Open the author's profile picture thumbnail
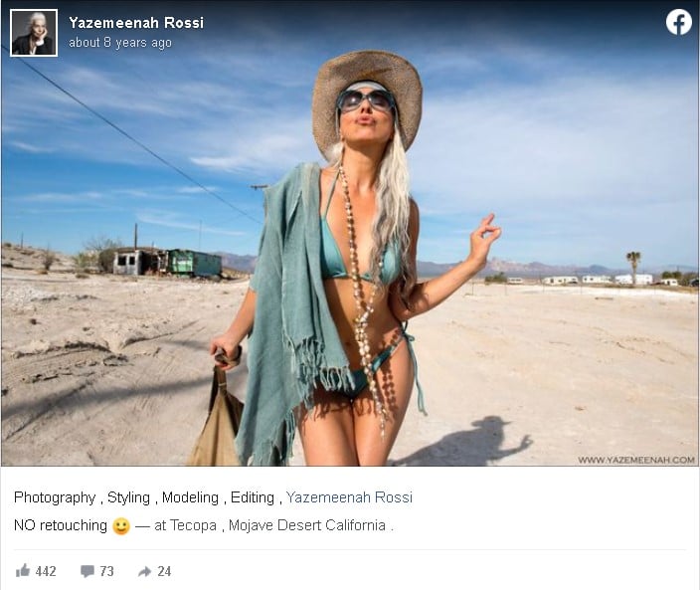 (x=34, y=33)
